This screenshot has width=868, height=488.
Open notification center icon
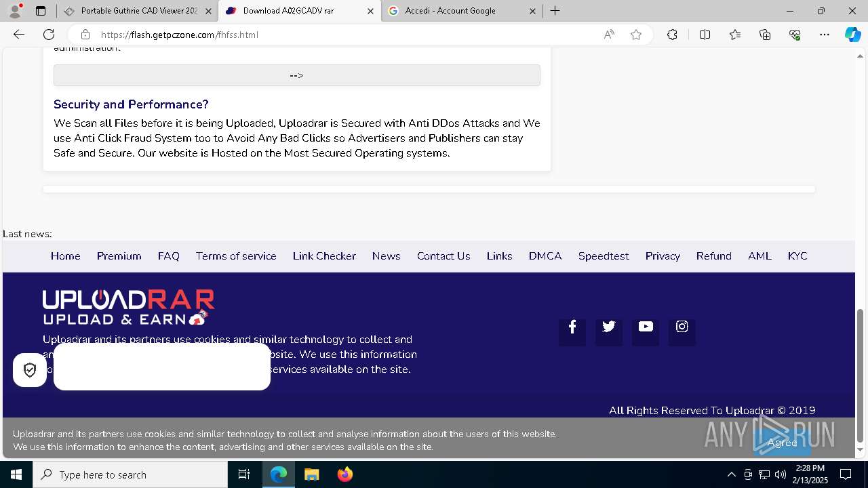coord(846,474)
